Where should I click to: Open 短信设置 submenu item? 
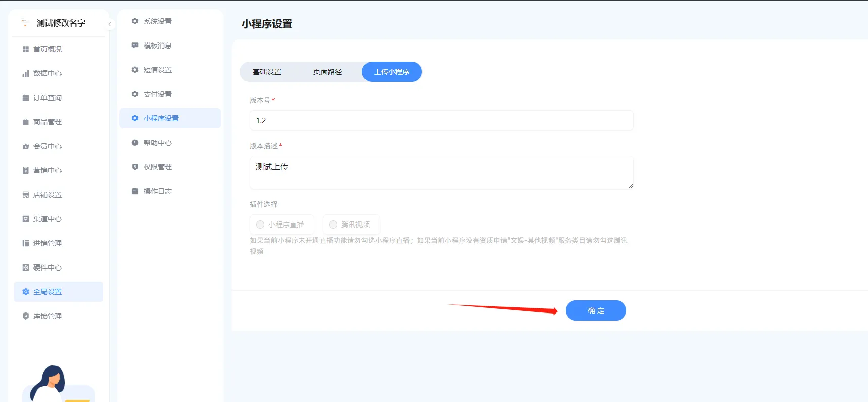click(x=170, y=70)
